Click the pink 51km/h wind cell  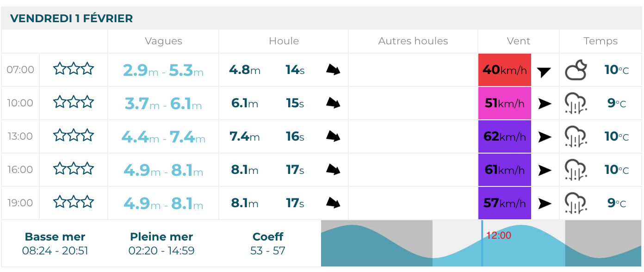tap(504, 103)
